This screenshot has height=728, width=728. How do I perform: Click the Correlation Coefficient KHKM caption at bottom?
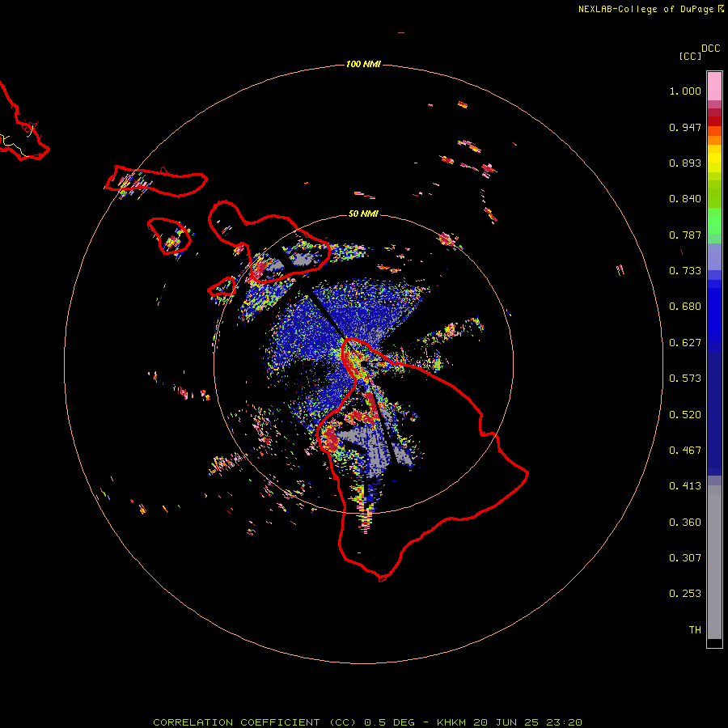(367, 722)
